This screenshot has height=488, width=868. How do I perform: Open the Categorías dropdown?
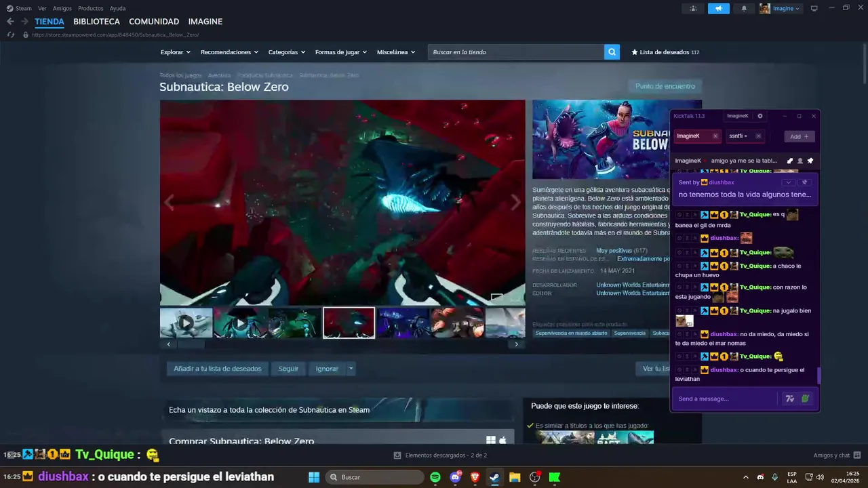(287, 52)
